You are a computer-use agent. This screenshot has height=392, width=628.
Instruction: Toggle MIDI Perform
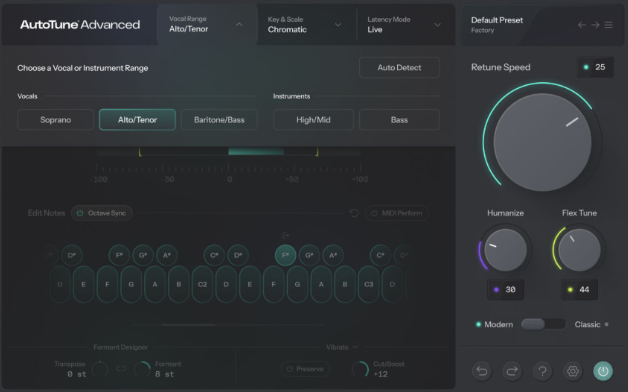coord(397,213)
